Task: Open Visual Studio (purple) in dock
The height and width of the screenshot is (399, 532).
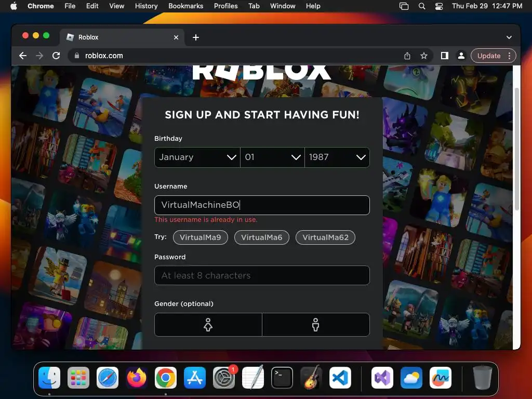Action: [382, 378]
